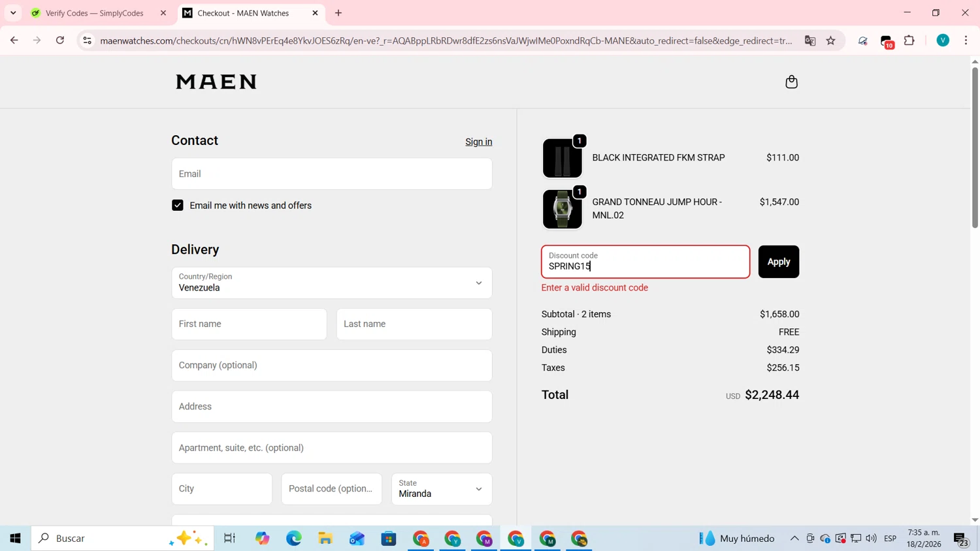Image resolution: width=980 pixels, height=551 pixels.
Task: Click the Duties amount $334.29
Action: tap(783, 350)
